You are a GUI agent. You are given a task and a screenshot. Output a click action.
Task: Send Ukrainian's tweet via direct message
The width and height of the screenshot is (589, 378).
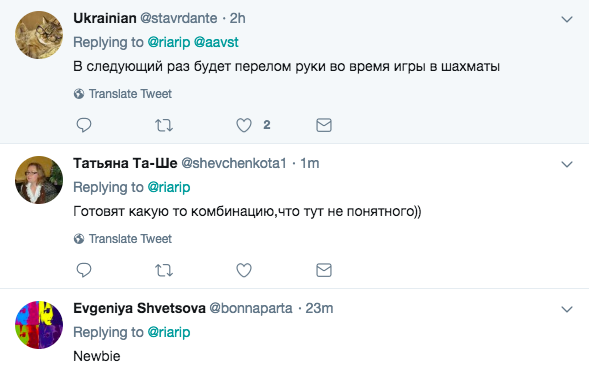click(x=324, y=125)
